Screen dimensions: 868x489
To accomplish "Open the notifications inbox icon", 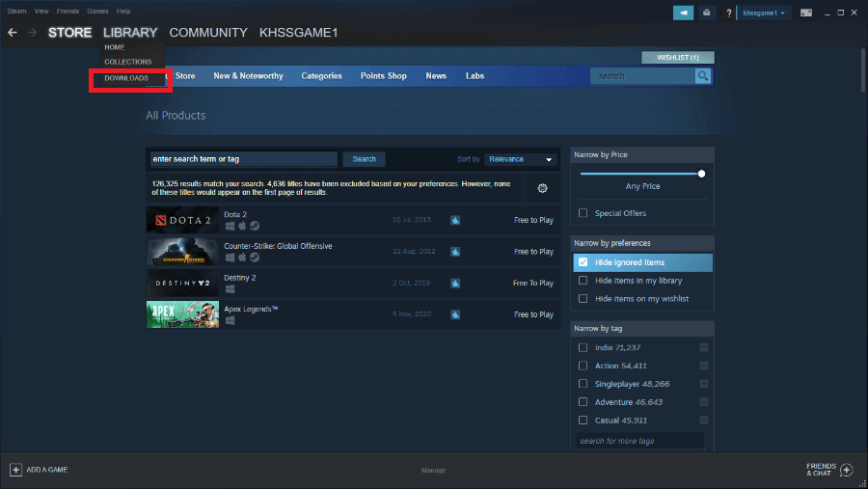I will [x=706, y=13].
